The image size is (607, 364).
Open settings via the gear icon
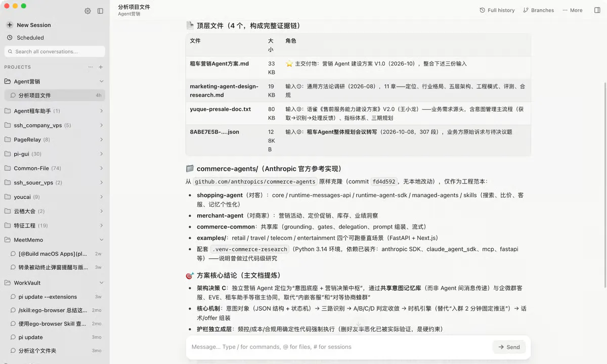coord(88,11)
